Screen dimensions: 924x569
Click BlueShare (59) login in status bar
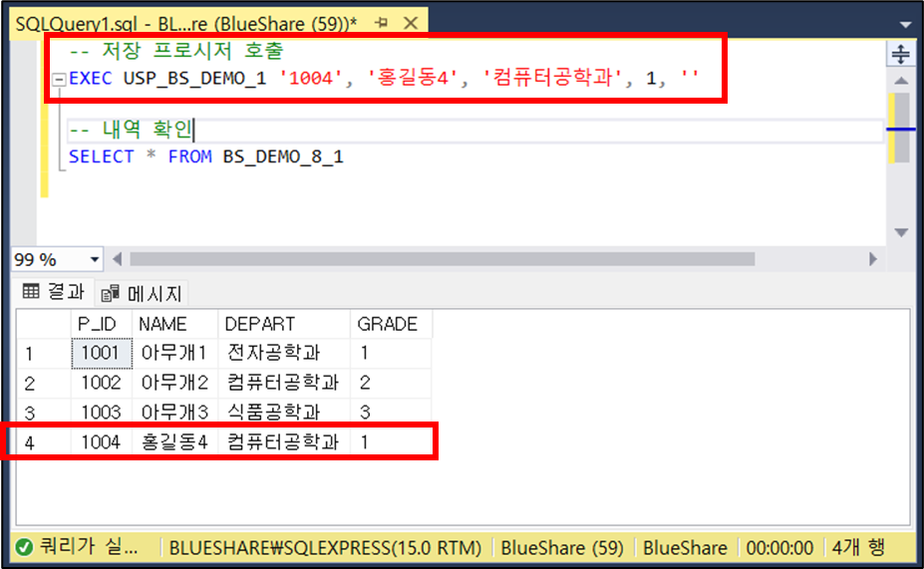point(562,548)
